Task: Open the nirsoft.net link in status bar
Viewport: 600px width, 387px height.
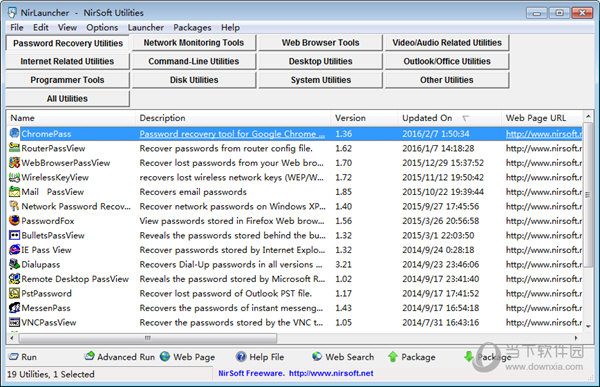Action: point(331,373)
